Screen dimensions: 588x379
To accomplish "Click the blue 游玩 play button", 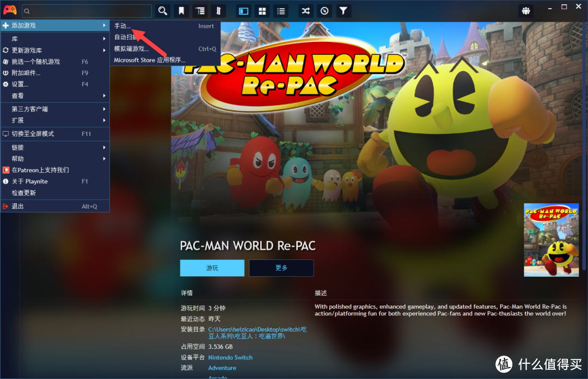I will [x=212, y=268].
